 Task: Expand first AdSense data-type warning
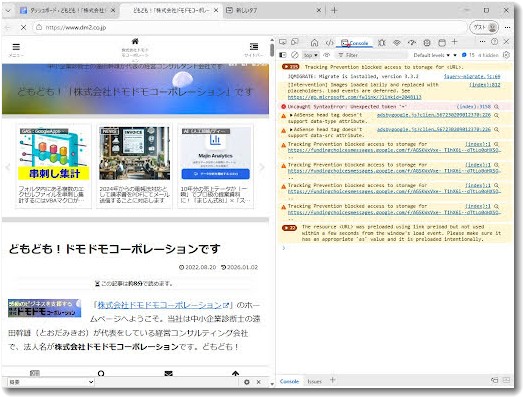point(291,115)
